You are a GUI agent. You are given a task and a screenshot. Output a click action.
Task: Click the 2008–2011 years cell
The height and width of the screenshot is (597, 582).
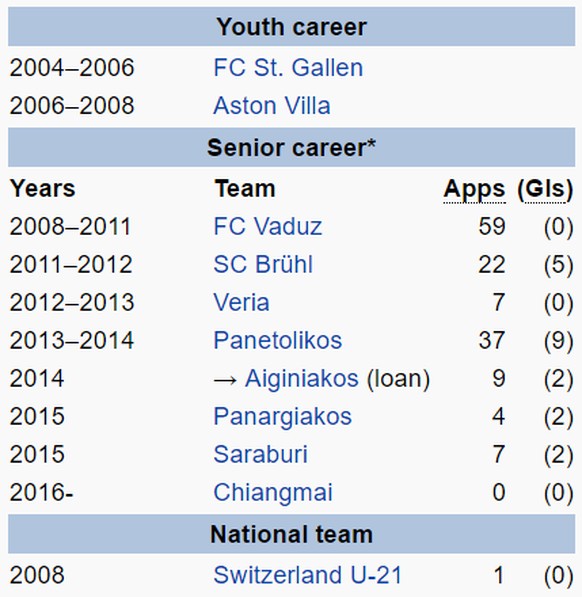click(x=71, y=227)
